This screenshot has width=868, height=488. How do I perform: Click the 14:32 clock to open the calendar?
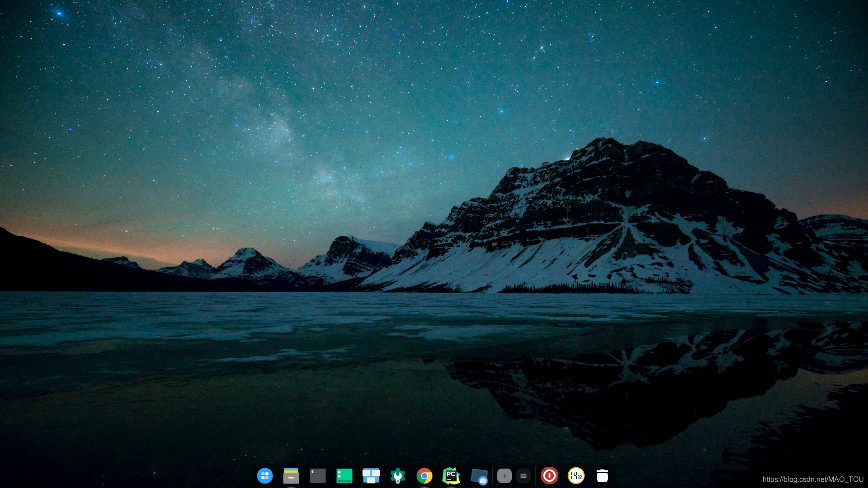(x=575, y=476)
